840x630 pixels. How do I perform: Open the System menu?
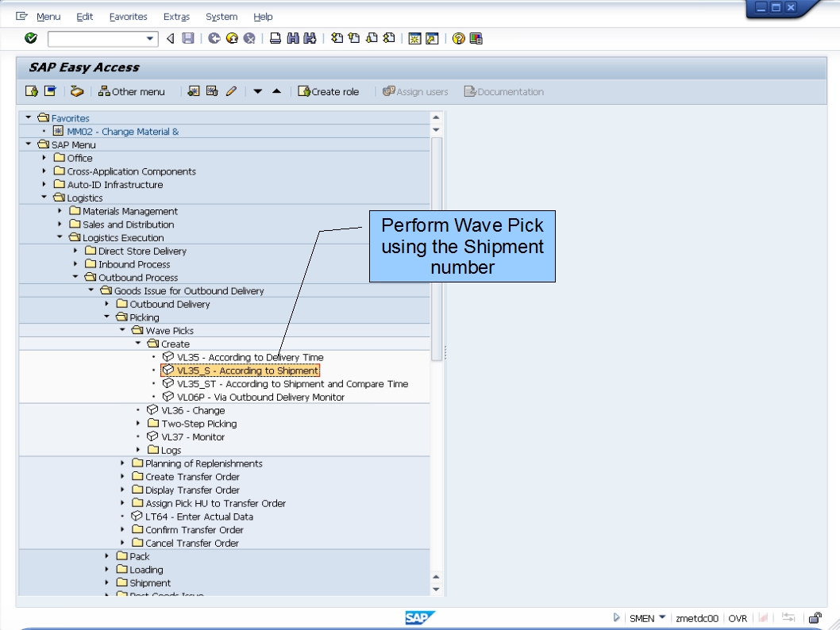222,17
